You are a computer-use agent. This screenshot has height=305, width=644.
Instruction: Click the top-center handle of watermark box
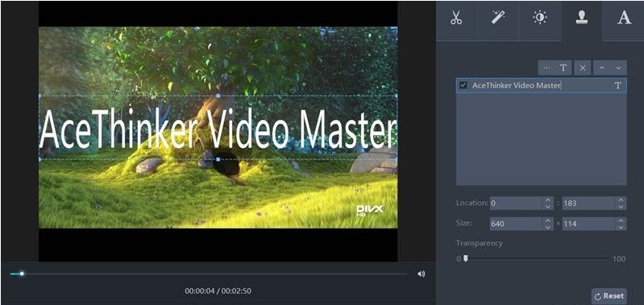click(218, 96)
